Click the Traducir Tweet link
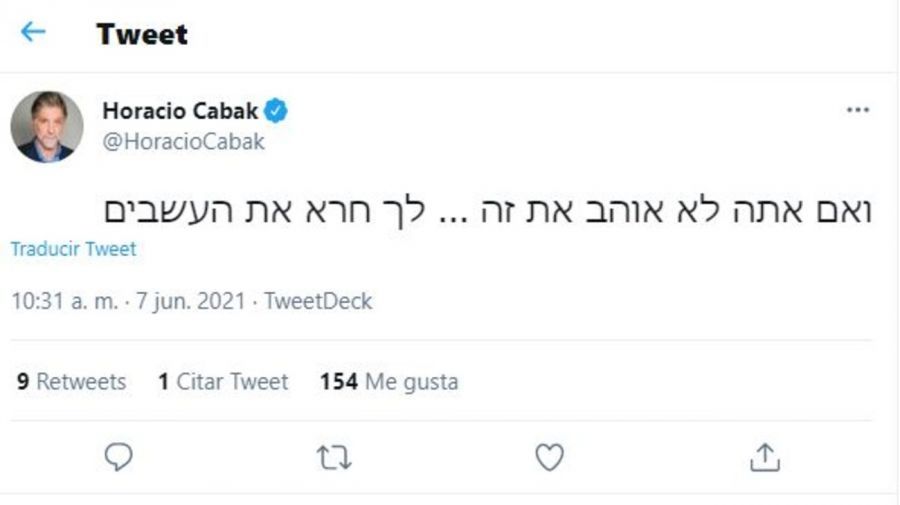 click(x=73, y=249)
